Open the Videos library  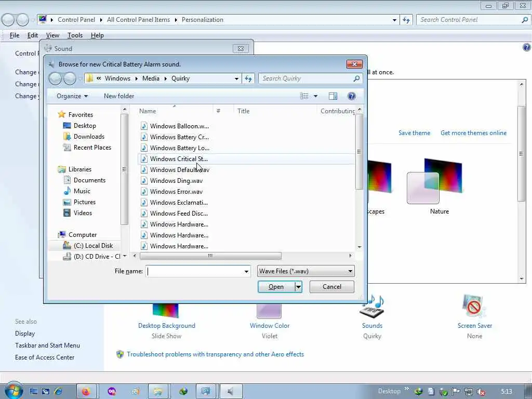(x=83, y=212)
